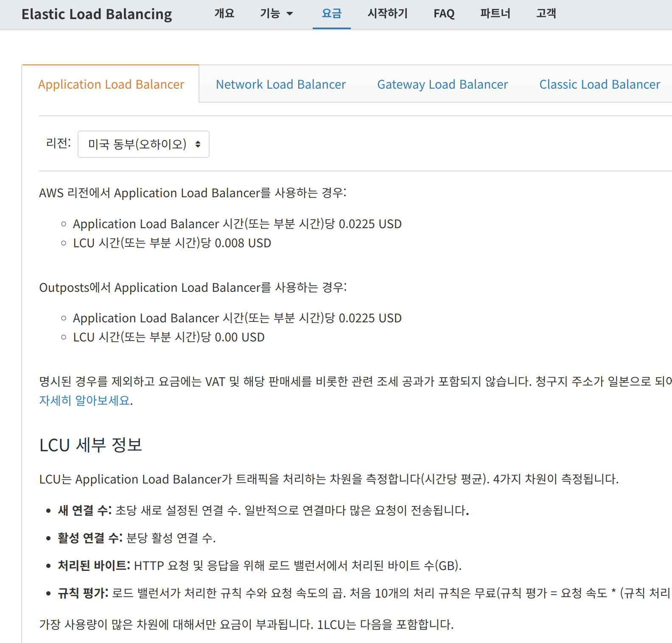This screenshot has width=672, height=643.
Task: Go to the 파트너 section
Action: coord(495,14)
